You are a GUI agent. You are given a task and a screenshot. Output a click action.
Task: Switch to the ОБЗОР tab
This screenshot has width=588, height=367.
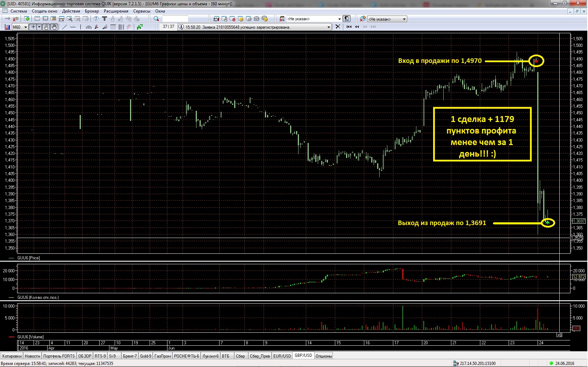(85, 356)
